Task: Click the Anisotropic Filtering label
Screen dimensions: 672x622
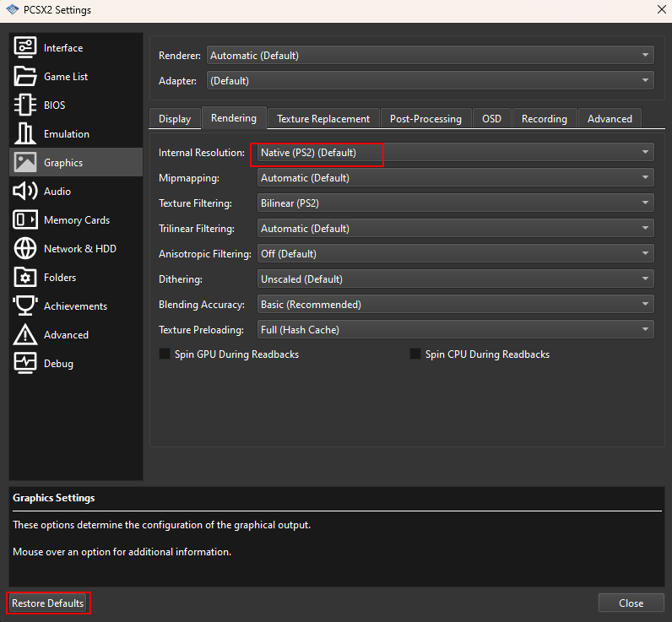Action: [x=205, y=254]
